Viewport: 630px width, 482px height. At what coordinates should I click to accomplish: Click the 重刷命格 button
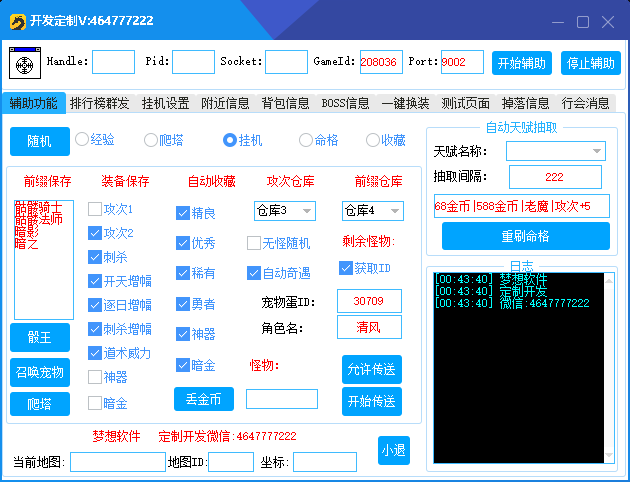coord(525,237)
